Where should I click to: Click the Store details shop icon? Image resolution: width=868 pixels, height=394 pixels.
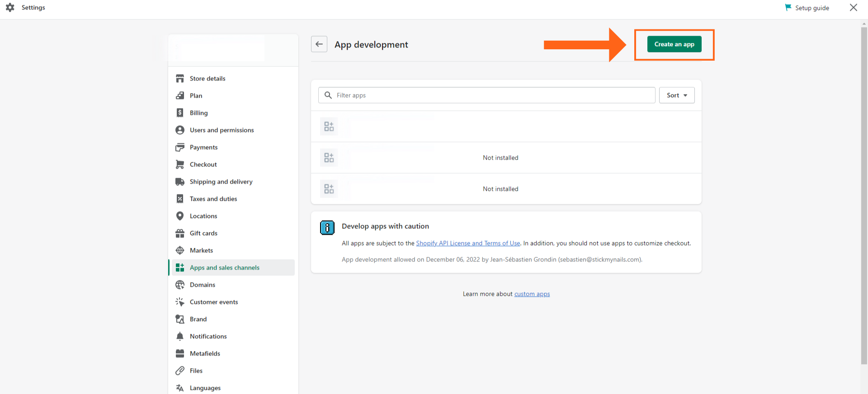pyautogui.click(x=180, y=79)
